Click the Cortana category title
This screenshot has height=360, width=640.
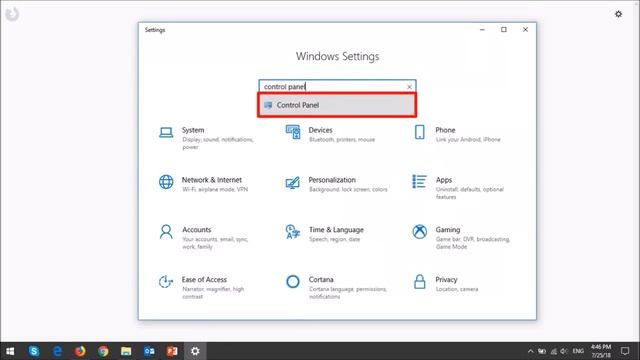point(321,280)
